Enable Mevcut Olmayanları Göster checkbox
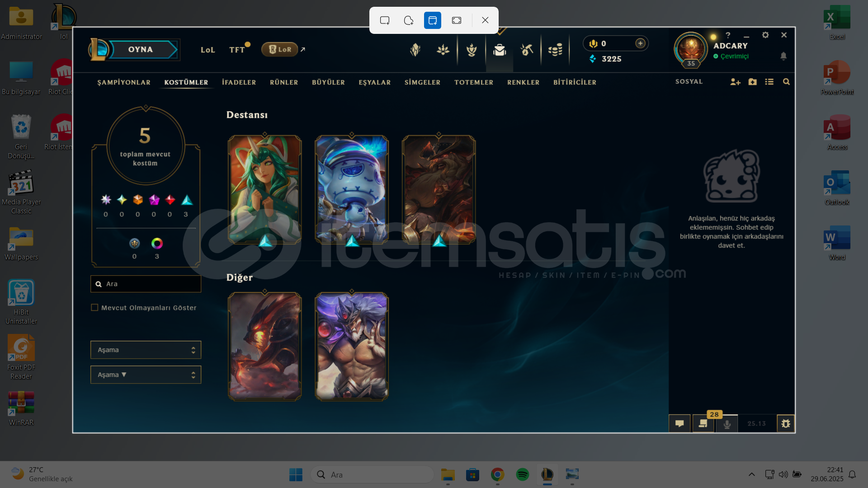This screenshot has height=488, width=868. (x=94, y=308)
